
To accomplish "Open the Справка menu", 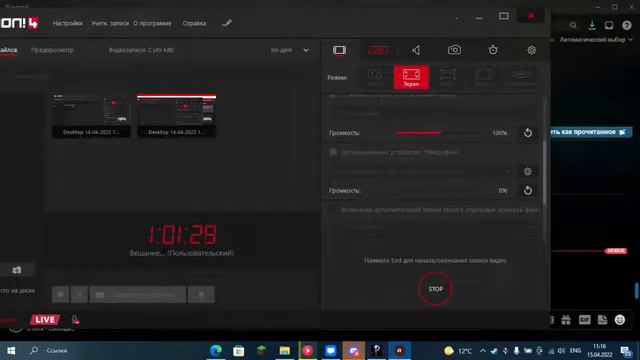I will (194, 23).
